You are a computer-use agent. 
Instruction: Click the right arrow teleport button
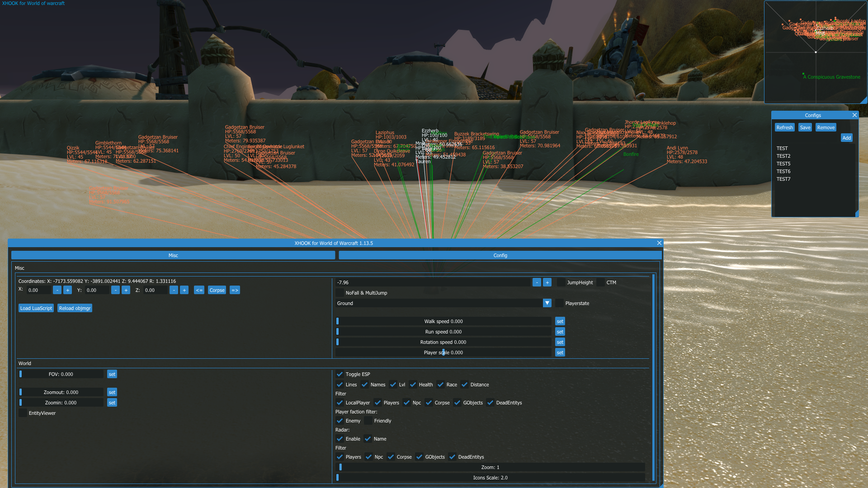235,290
